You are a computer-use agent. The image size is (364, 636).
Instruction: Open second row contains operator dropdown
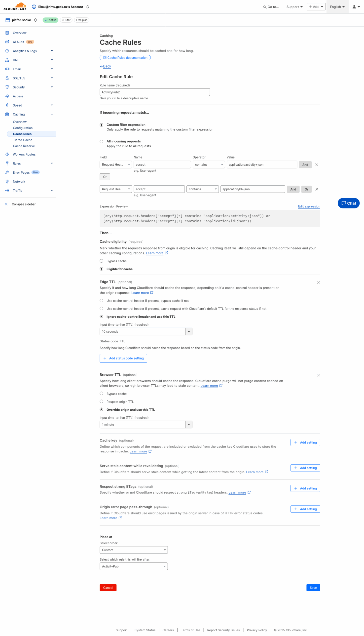(x=203, y=189)
